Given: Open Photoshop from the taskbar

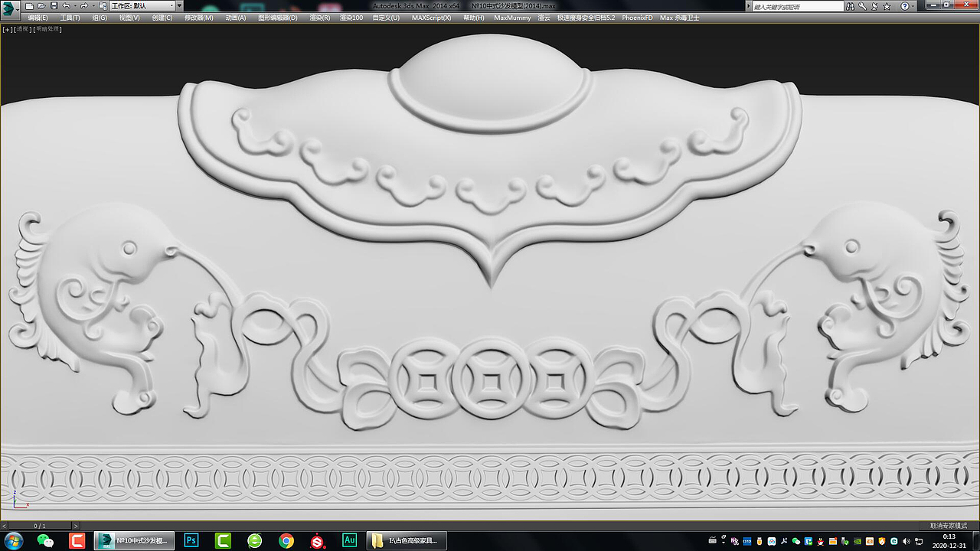Looking at the screenshot, I should (x=191, y=541).
